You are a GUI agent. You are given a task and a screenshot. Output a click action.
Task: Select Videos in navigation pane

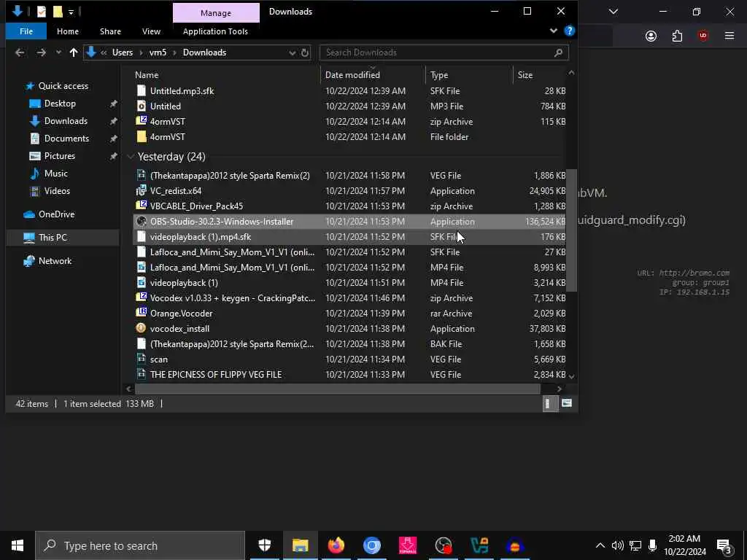[x=57, y=191]
